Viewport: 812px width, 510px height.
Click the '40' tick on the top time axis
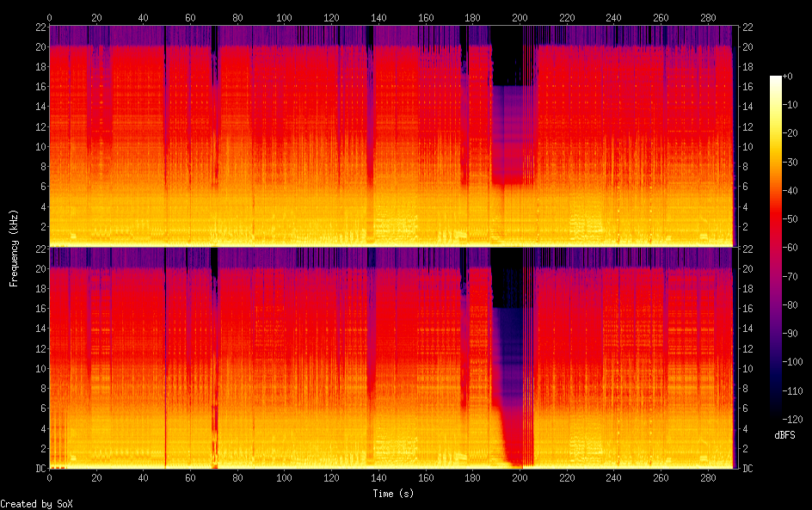(x=143, y=17)
